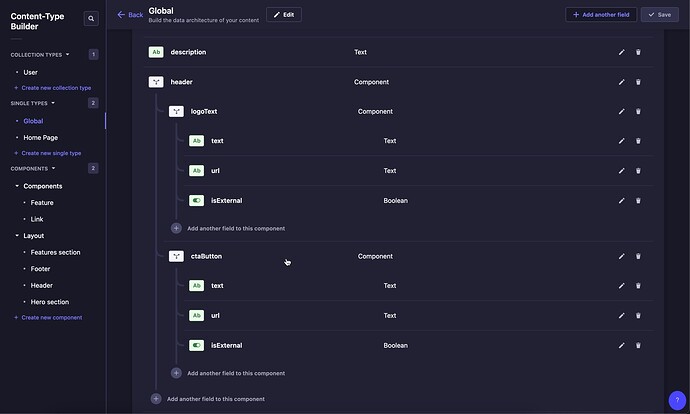Click the Edit button next to Global

pyautogui.click(x=284, y=15)
